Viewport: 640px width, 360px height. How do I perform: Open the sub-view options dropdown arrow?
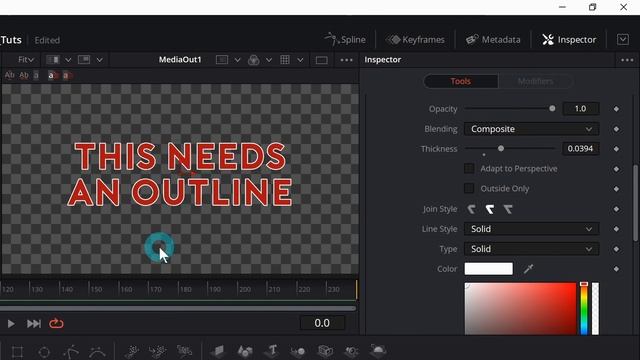[100, 60]
